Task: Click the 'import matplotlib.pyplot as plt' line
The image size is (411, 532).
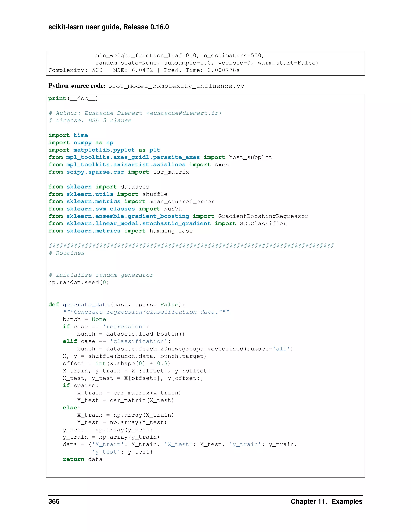Action: pyautogui.click(x=104, y=150)
